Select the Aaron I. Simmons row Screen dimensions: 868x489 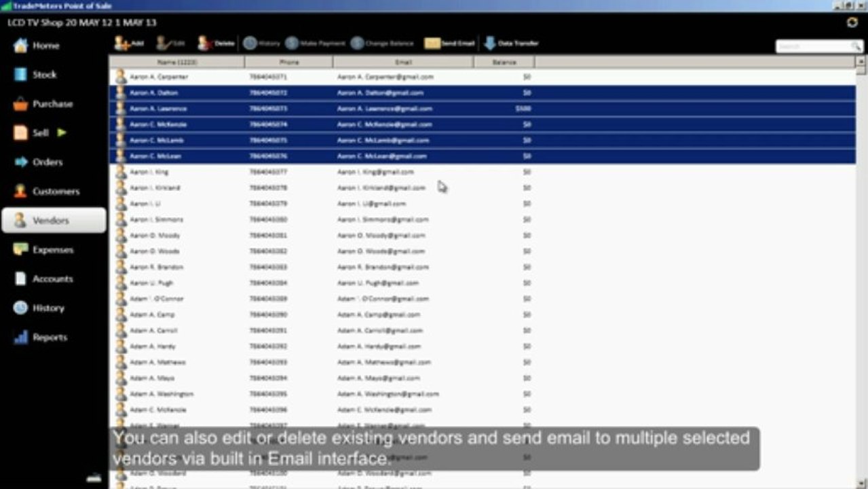(483, 219)
